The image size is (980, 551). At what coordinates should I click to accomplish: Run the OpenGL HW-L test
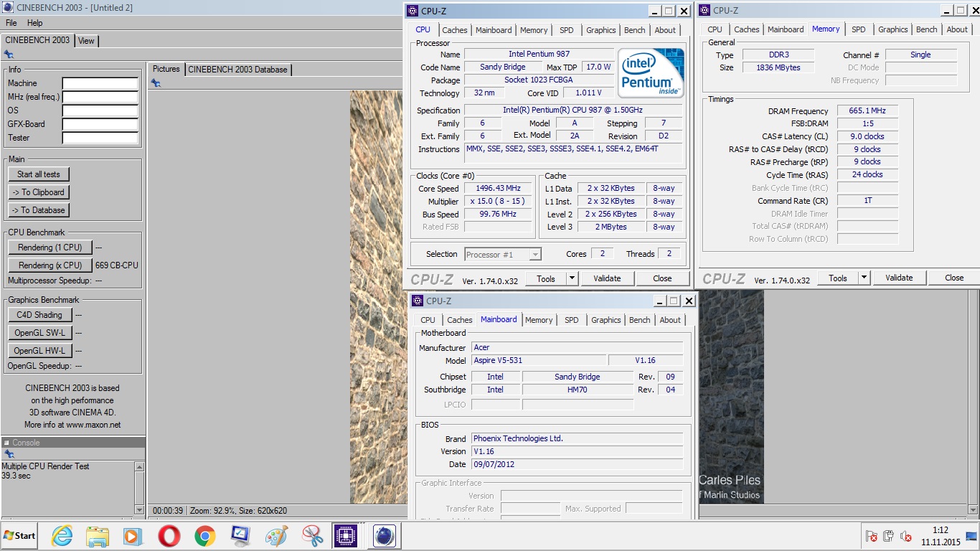39,351
